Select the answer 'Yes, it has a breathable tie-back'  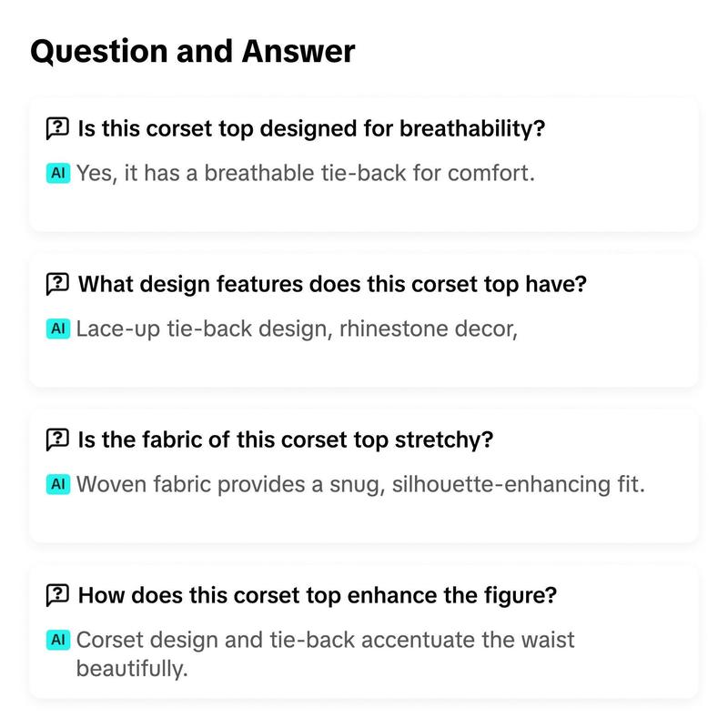306,174
